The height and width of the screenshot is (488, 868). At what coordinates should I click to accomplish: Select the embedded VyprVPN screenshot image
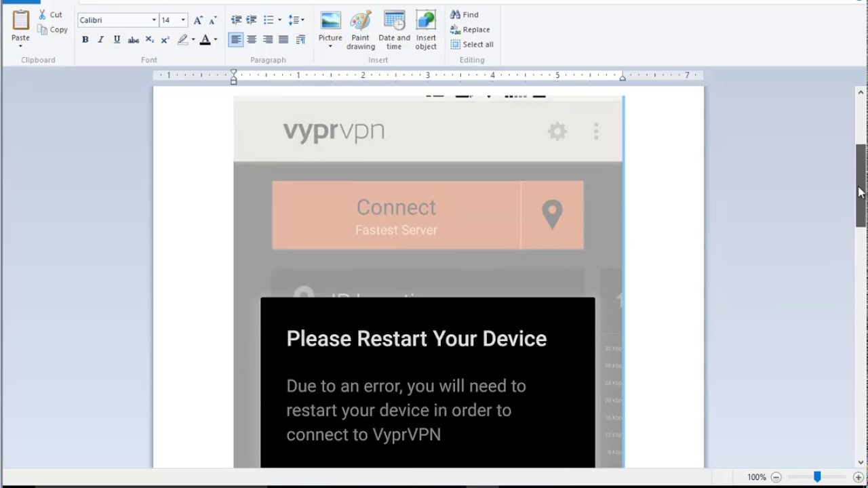click(x=428, y=281)
